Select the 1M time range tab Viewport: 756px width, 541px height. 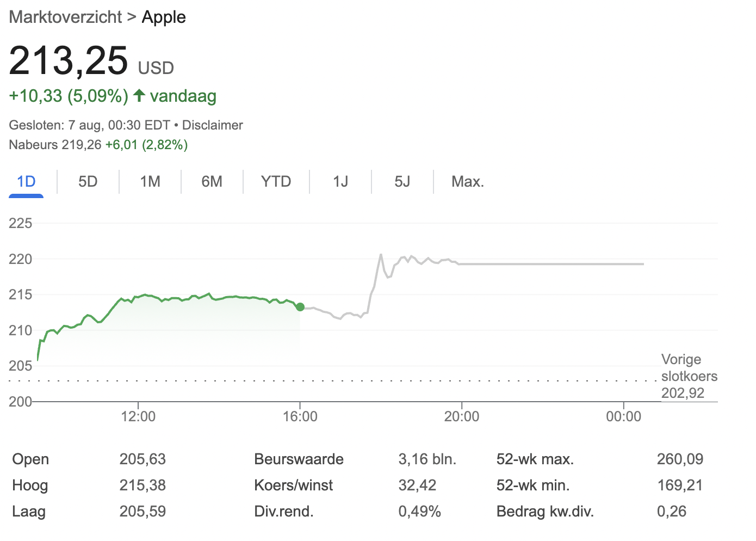[x=150, y=181]
